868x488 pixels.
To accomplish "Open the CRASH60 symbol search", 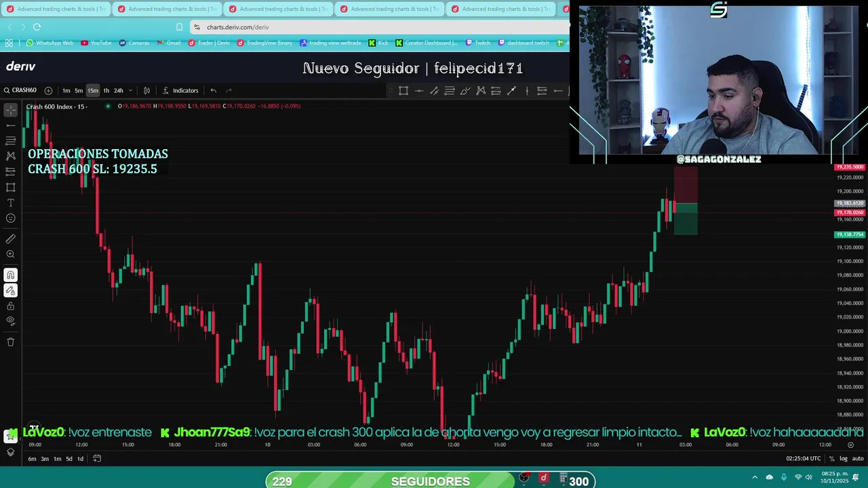I will tap(20, 90).
